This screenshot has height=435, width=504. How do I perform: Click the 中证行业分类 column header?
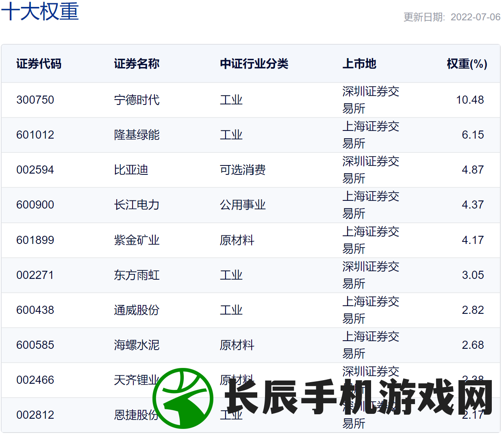pyautogui.click(x=254, y=64)
